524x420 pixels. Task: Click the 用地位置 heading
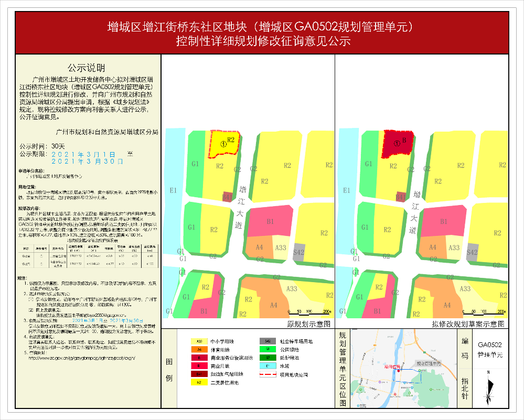click(27, 187)
